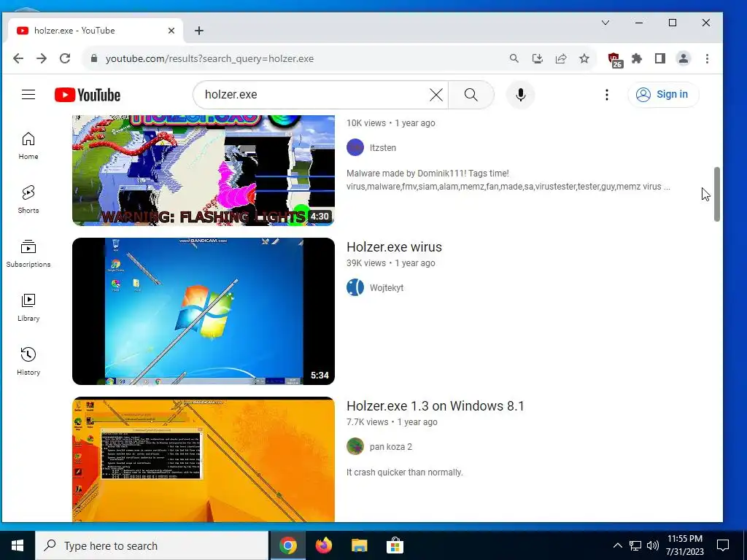Open Shorts in sidebar

point(28,200)
